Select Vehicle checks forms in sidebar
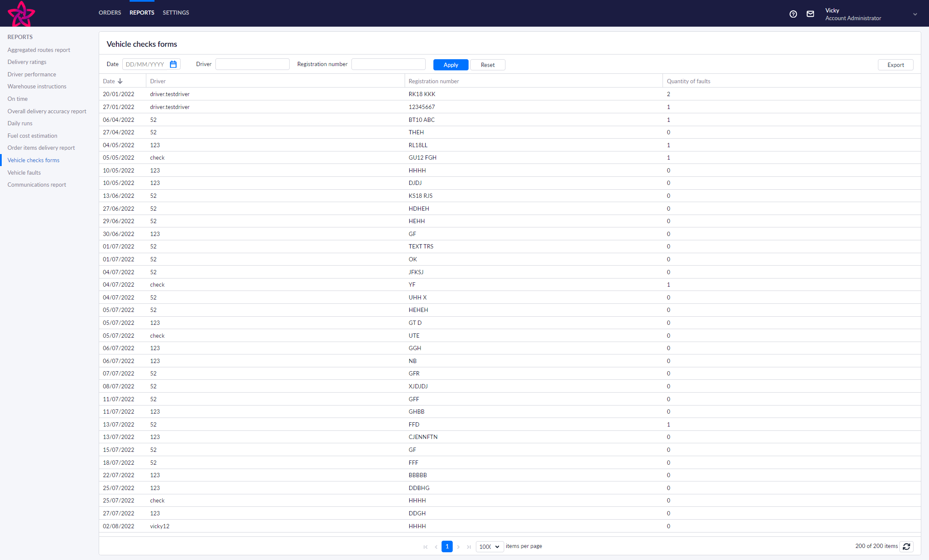Image resolution: width=929 pixels, height=560 pixels. click(x=33, y=160)
